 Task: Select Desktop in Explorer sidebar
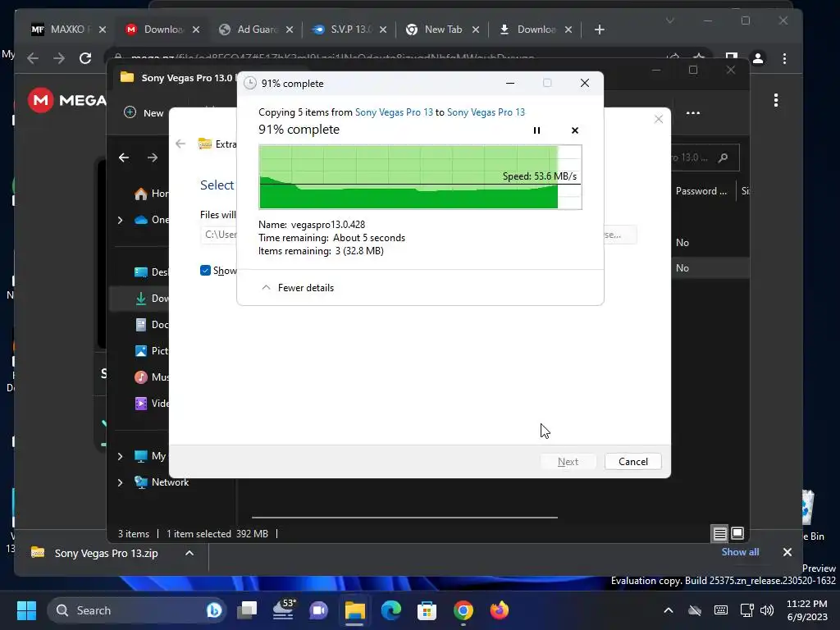[151, 272]
